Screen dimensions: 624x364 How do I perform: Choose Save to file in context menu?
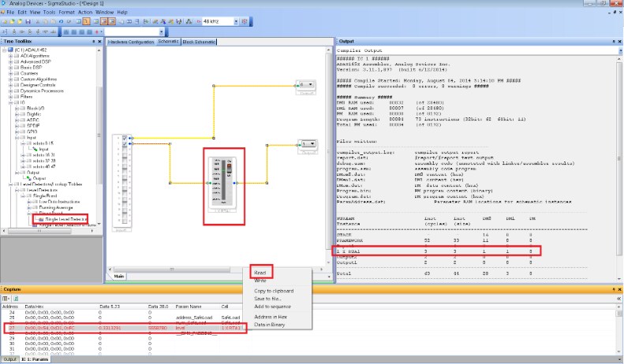pos(268,299)
